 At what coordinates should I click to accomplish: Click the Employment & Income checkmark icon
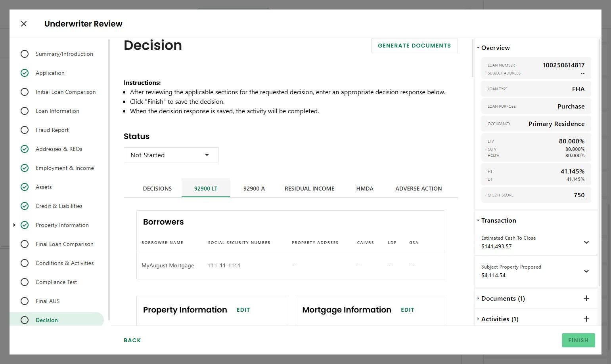coord(25,168)
